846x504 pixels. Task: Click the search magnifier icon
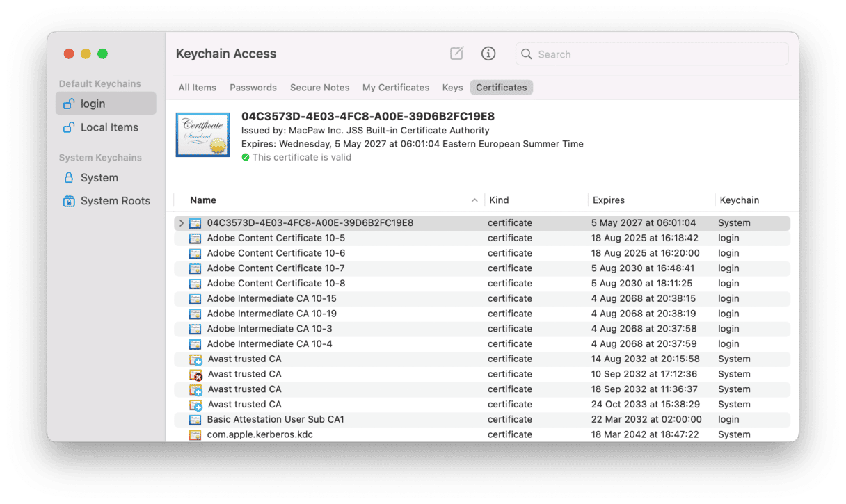coord(527,54)
